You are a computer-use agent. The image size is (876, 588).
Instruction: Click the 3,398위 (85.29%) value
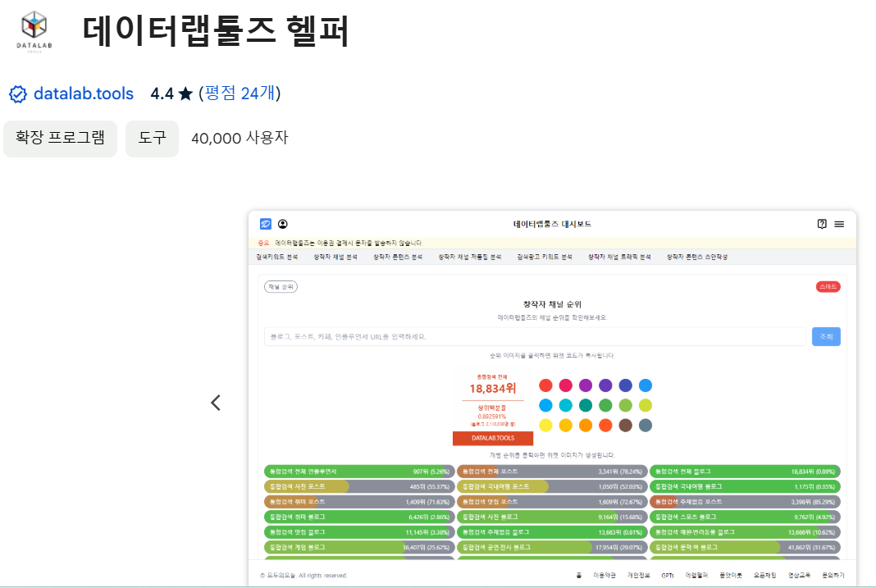813,502
